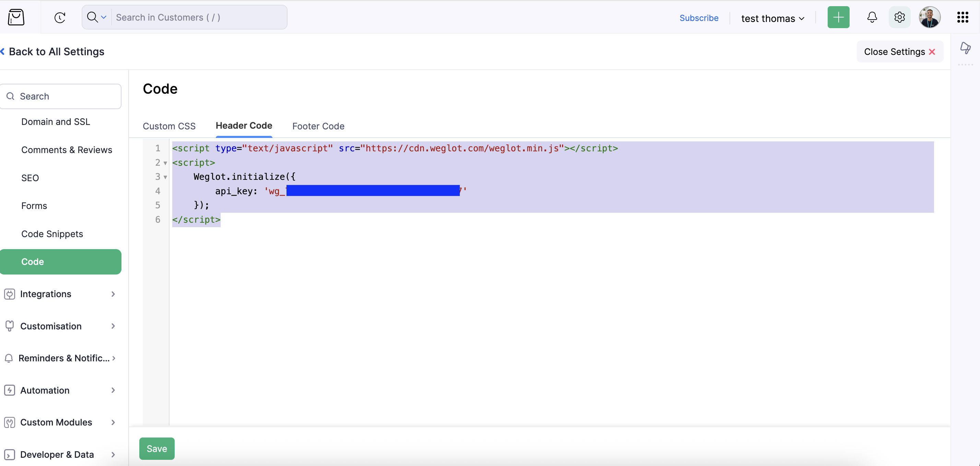Click the Integrations plug icon
The image size is (980, 466).
click(x=10, y=294)
